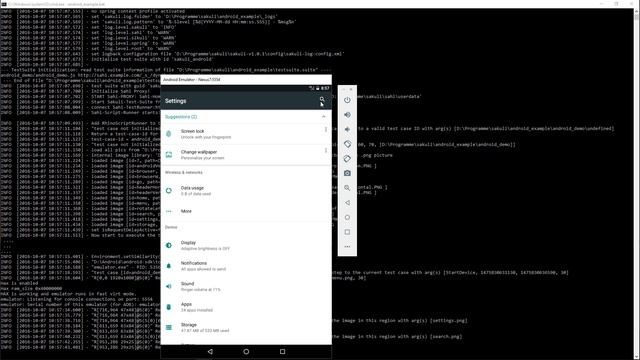Click the Change wallpaper picture icon
This screenshot has width=640, height=360.
coord(169,155)
